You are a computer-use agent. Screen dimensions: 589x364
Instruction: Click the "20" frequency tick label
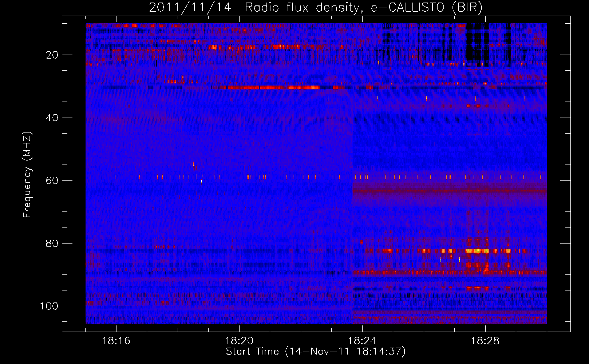coord(52,55)
